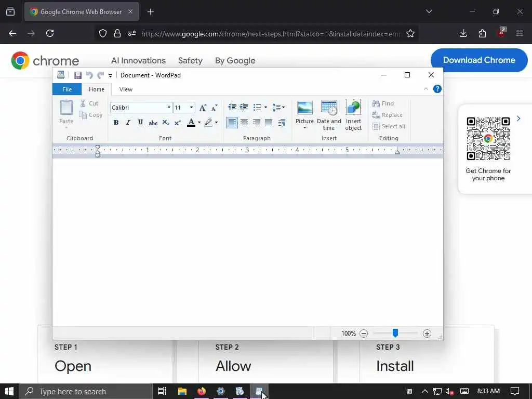This screenshot has width=532, height=399.
Task: Click the WordPad zoom slider handle
Action: pyautogui.click(x=395, y=333)
